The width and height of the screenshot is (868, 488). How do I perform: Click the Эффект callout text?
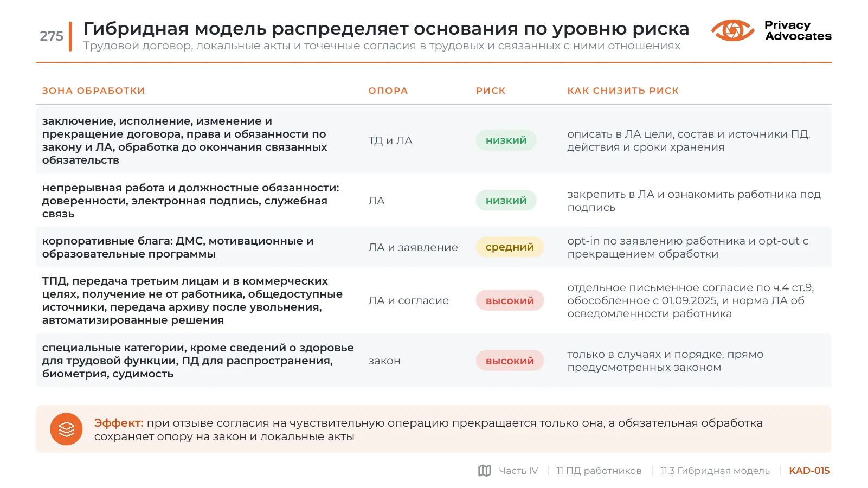pos(428,429)
